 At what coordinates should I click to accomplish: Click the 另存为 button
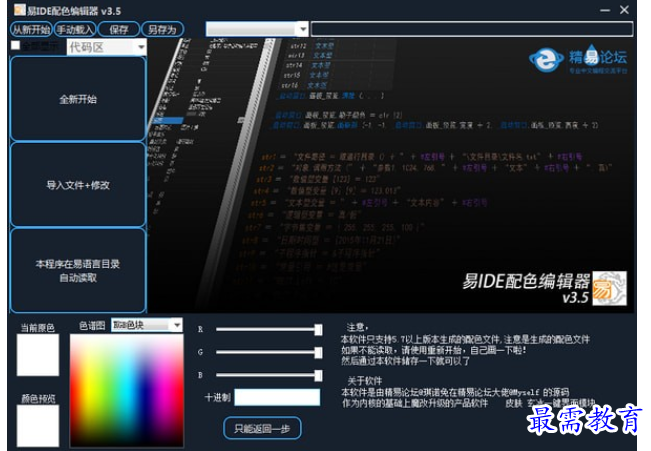(x=162, y=29)
